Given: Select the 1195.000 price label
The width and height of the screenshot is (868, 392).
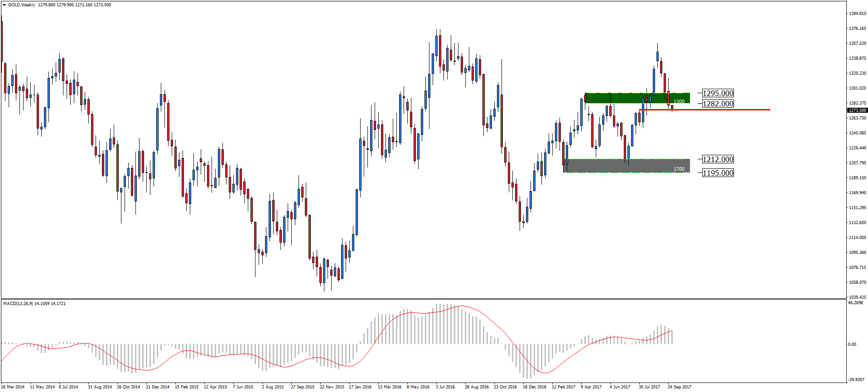Looking at the screenshot, I should coord(718,173).
